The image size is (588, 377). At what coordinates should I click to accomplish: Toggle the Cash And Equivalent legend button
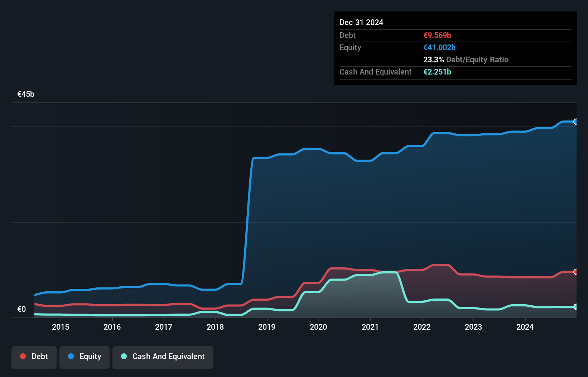click(163, 357)
